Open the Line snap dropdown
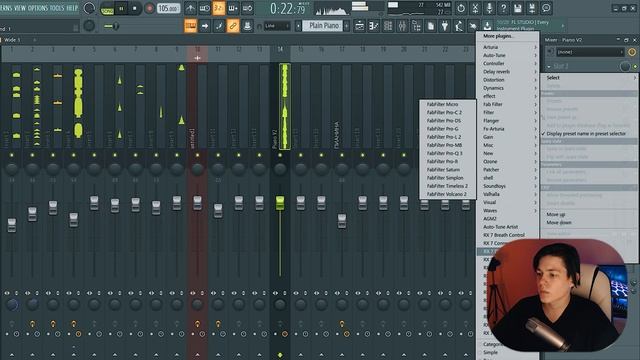The height and width of the screenshot is (360, 640). click(x=278, y=26)
